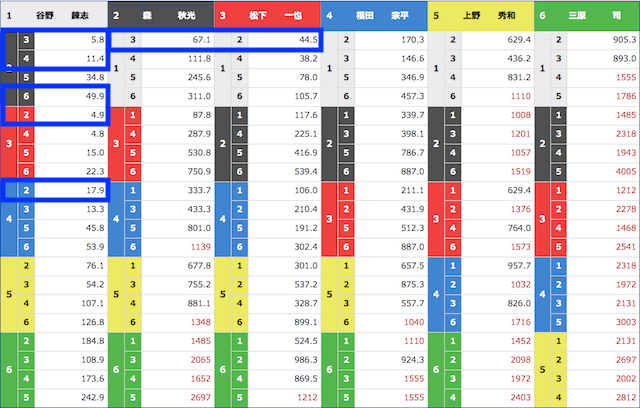This screenshot has width=640, height=408.
Task: Click the odds value 44.5
Action: (x=308, y=40)
